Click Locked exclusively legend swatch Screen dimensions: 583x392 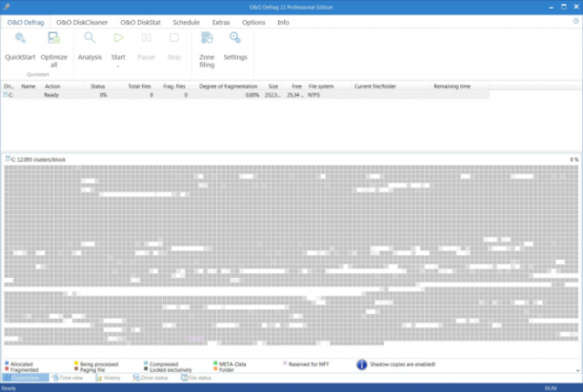click(x=146, y=369)
